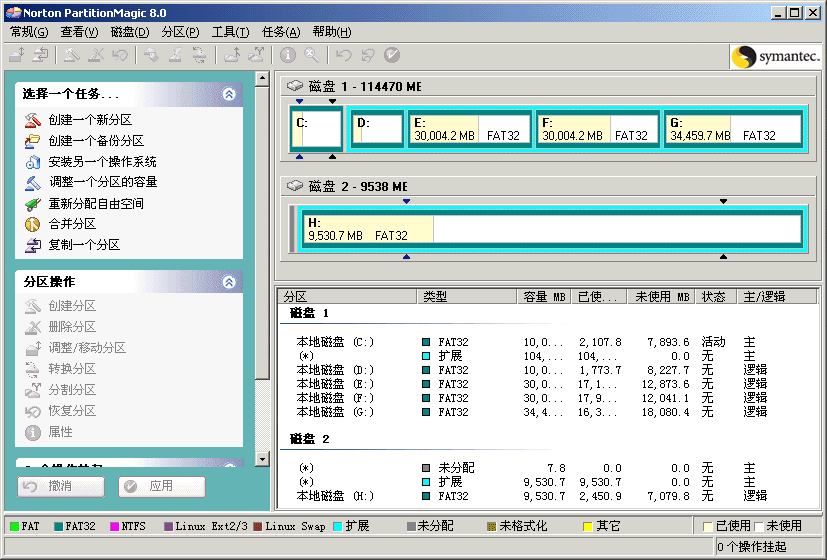
Task: Open the 磁盘(D) menu
Action: point(130,32)
